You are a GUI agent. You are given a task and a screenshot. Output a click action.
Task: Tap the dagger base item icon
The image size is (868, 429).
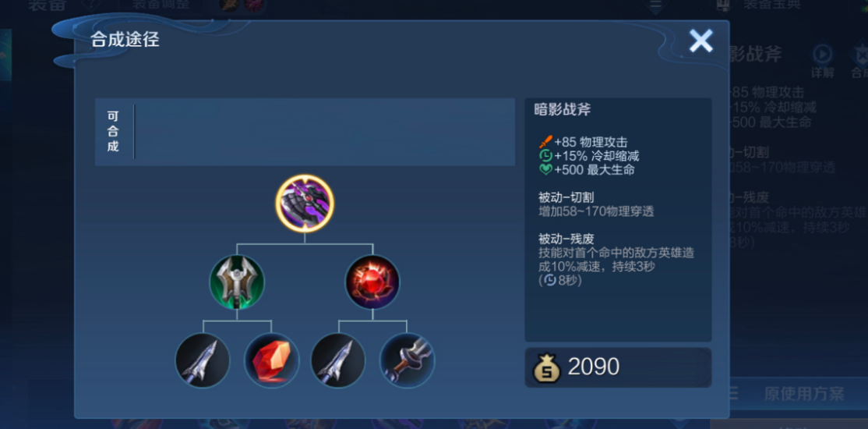407,360
